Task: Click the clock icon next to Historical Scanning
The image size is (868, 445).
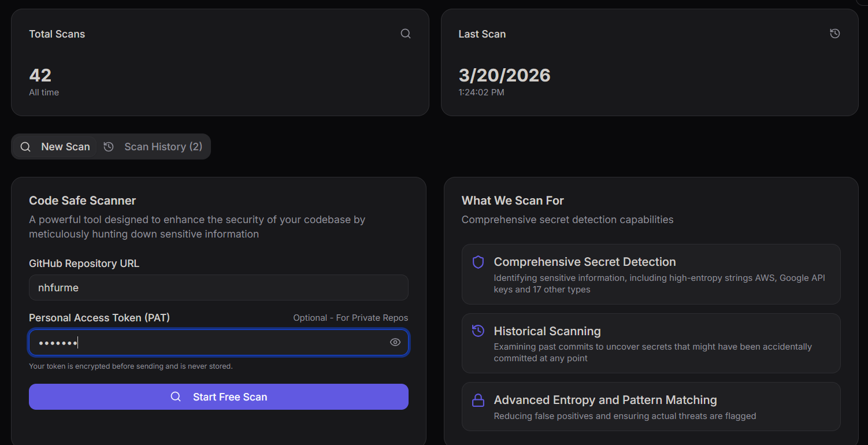Action: 477,331
